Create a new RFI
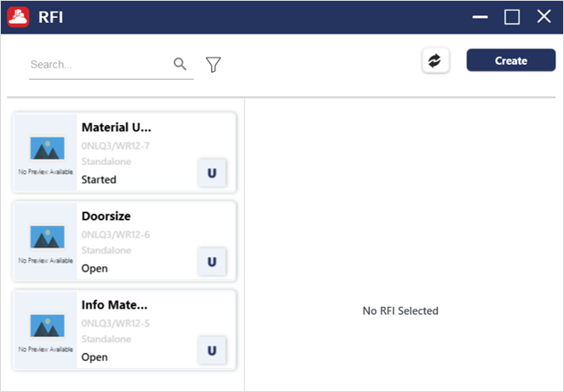Viewport: 564px width, 392px height. (x=511, y=60)
